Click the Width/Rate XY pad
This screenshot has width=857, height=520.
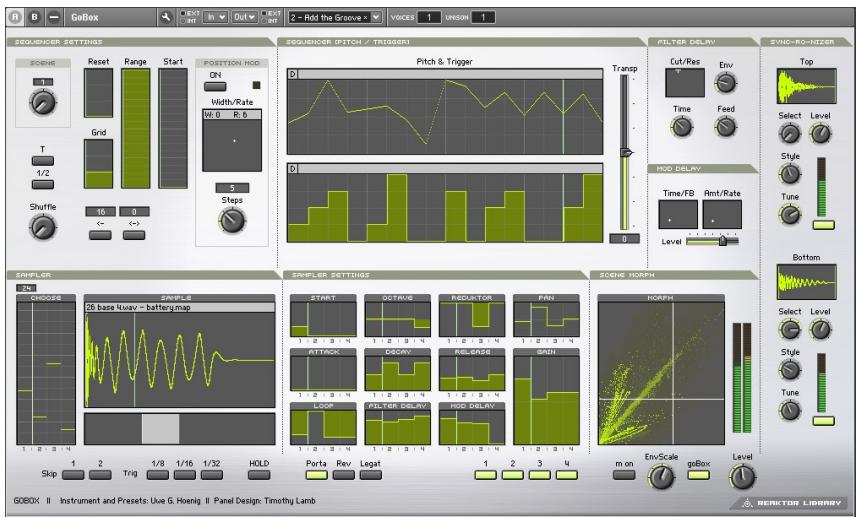point(232,141)
